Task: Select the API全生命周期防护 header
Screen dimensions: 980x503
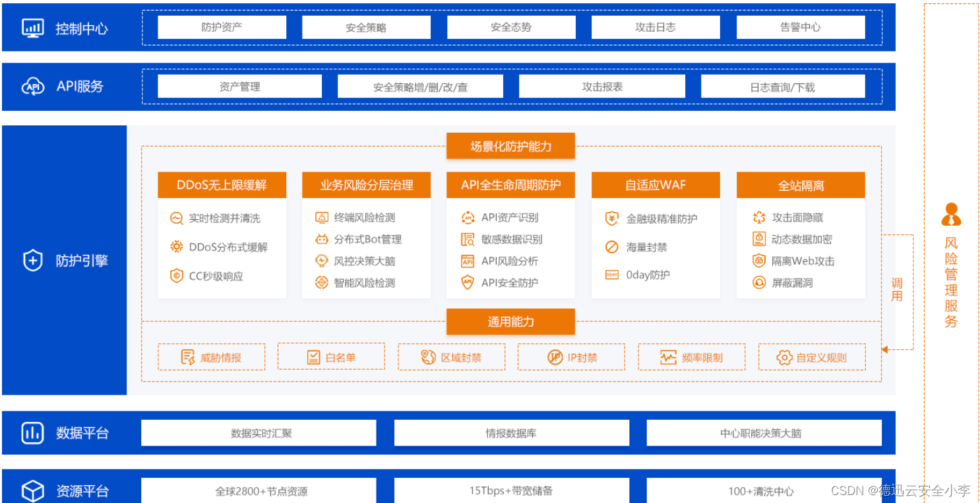Action: pos(510,185)
